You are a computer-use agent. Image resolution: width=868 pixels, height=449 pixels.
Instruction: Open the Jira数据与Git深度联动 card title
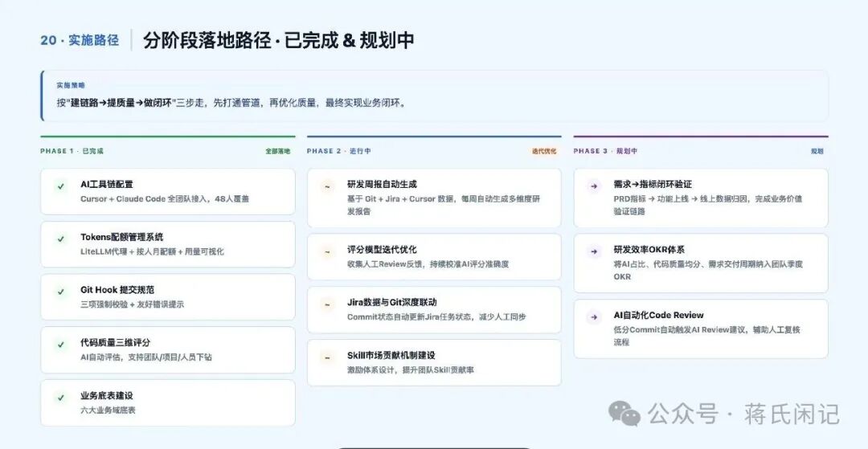pyautogui.click(x=392, y=303)
